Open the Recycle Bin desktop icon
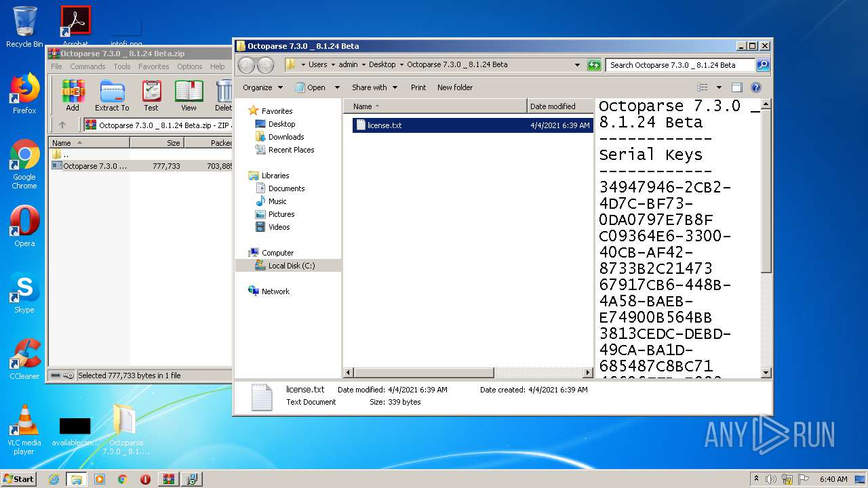Screen dimensions: 868x488 24,27
